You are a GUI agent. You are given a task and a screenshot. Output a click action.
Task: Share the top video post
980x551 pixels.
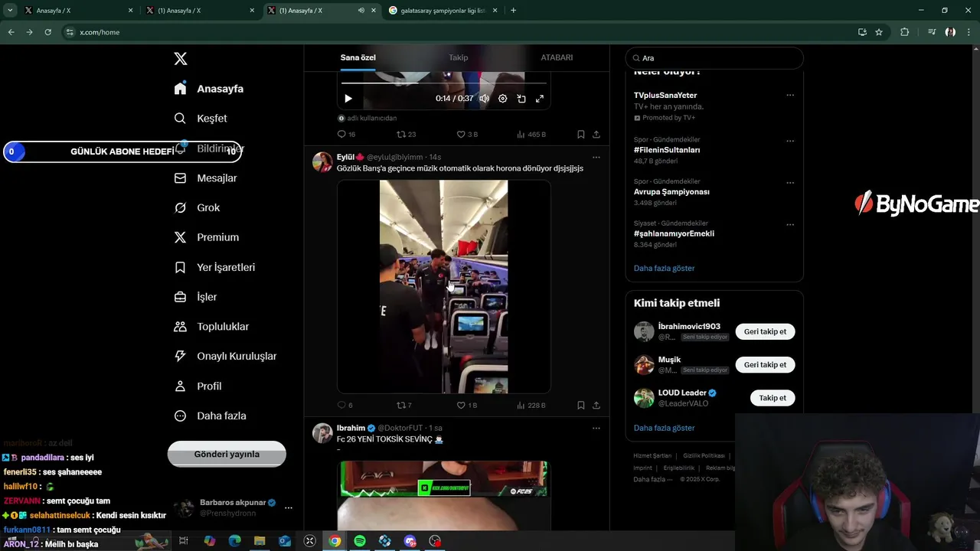(596, 134)
